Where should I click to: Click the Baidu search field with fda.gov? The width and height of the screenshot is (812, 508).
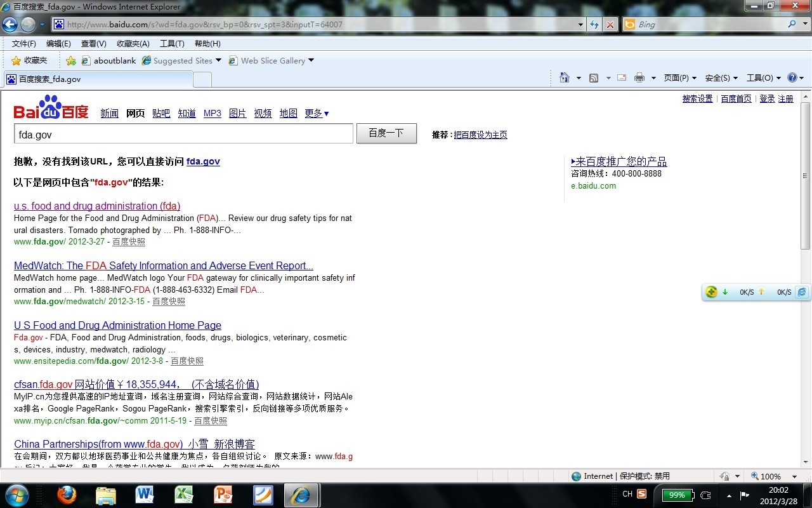click(183, 133)
